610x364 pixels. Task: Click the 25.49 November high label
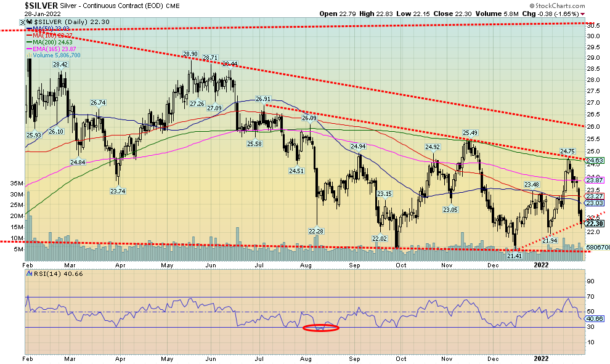(471, 133)
